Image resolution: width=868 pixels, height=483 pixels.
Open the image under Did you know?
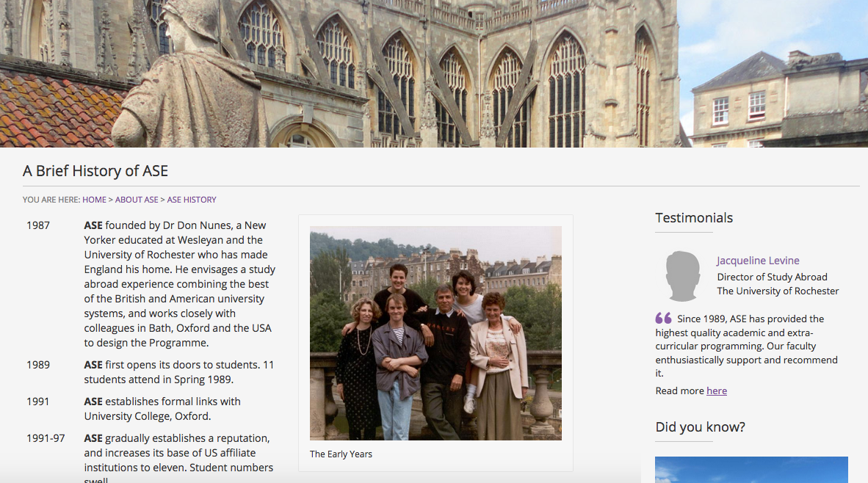coord(751,470)
